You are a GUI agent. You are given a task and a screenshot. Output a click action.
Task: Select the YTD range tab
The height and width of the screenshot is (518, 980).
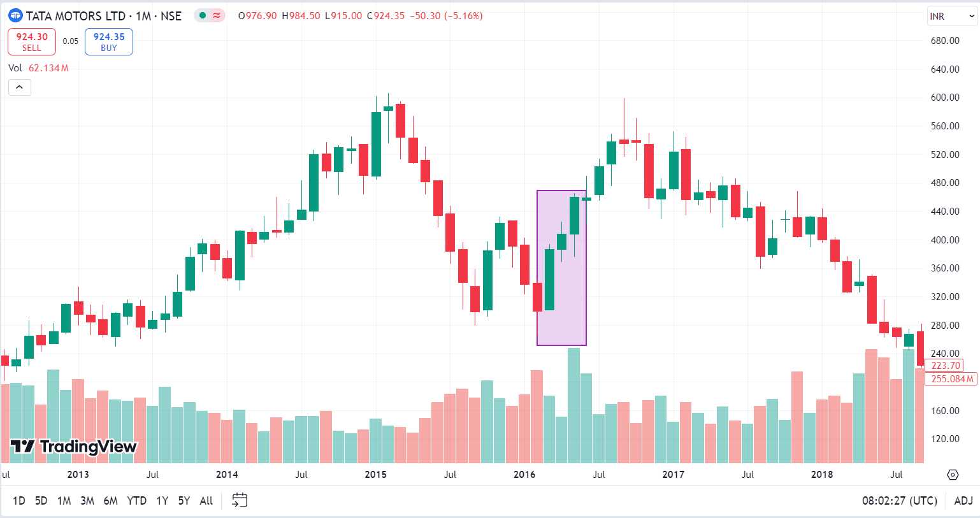pyautogui.click(x=136, y=501)
